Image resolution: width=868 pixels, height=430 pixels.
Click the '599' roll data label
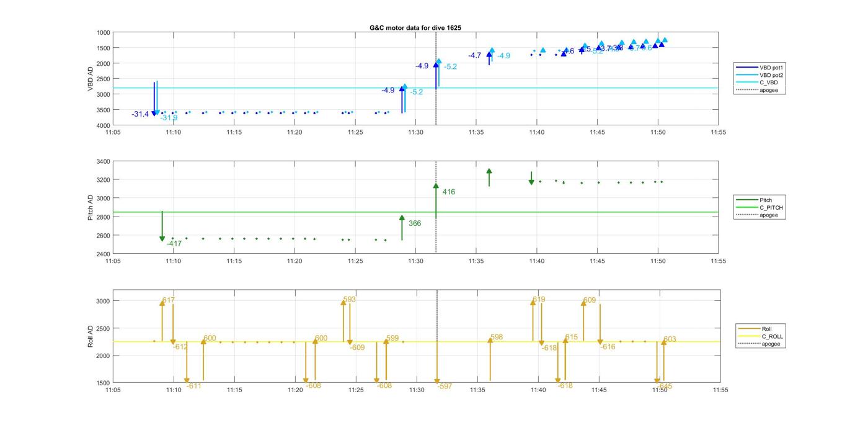(x=392, y=338)
